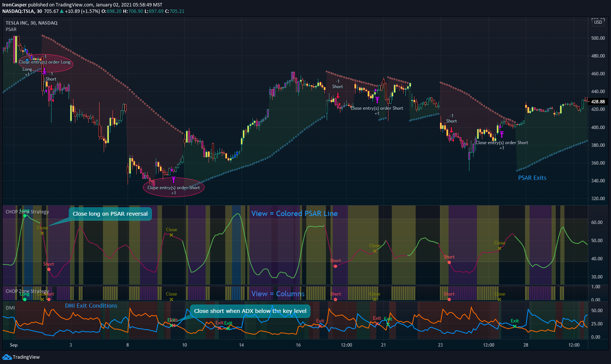611x364 pixels.
Task: Click the TradingView text at bottom left
Action: pos(26,357)
